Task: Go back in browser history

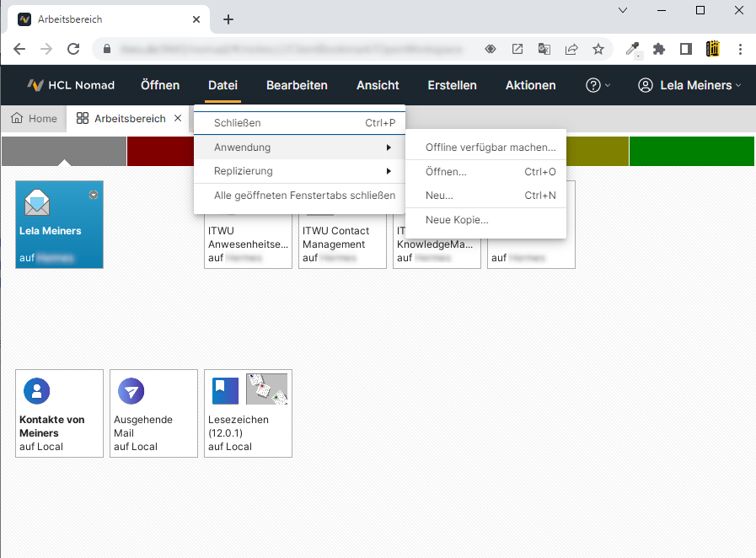Action: [19, 49]
